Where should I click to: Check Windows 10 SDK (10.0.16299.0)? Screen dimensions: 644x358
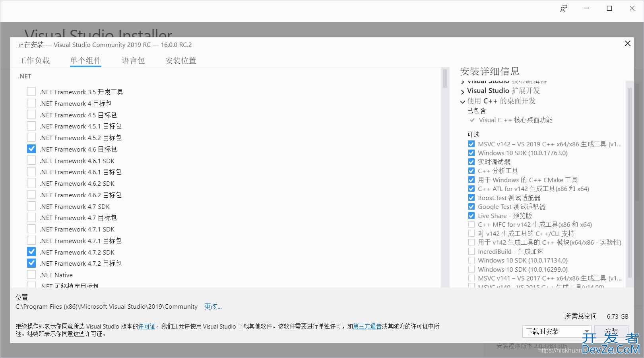pos(471,269)
